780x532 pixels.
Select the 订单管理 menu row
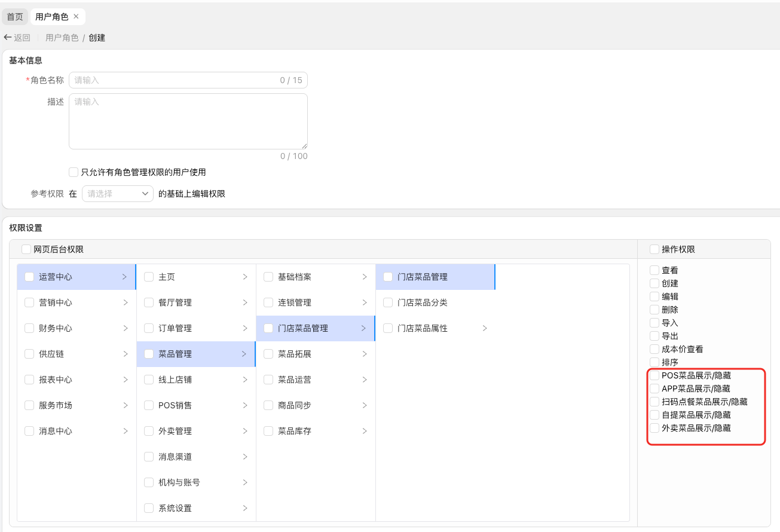(196, 328)
